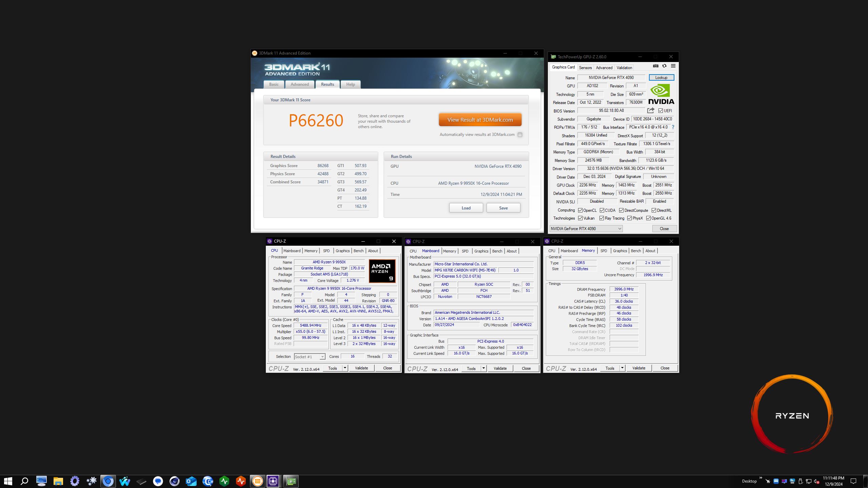868x488 pixels.
Task: Click the airplane mode tray icon
Action: coord(768,481)
